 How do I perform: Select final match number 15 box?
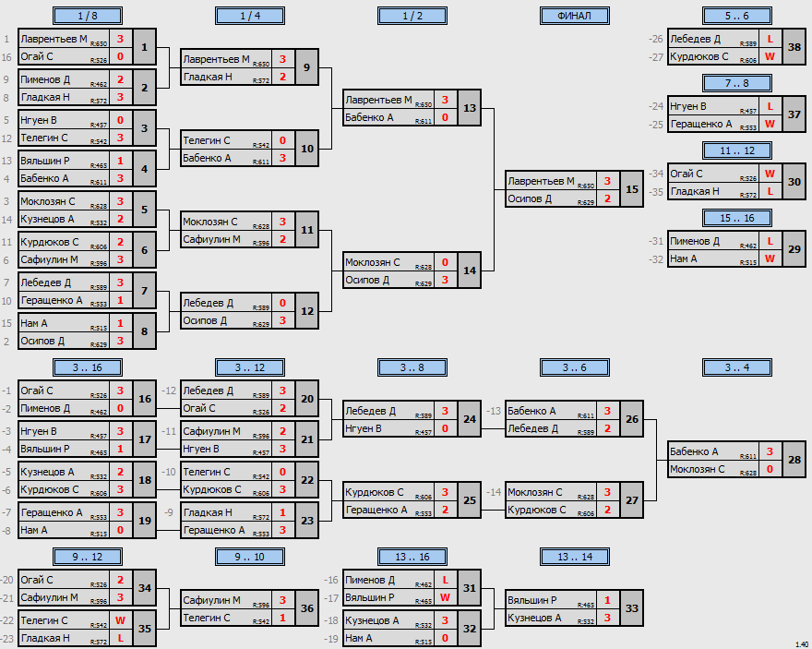(632, 189)
